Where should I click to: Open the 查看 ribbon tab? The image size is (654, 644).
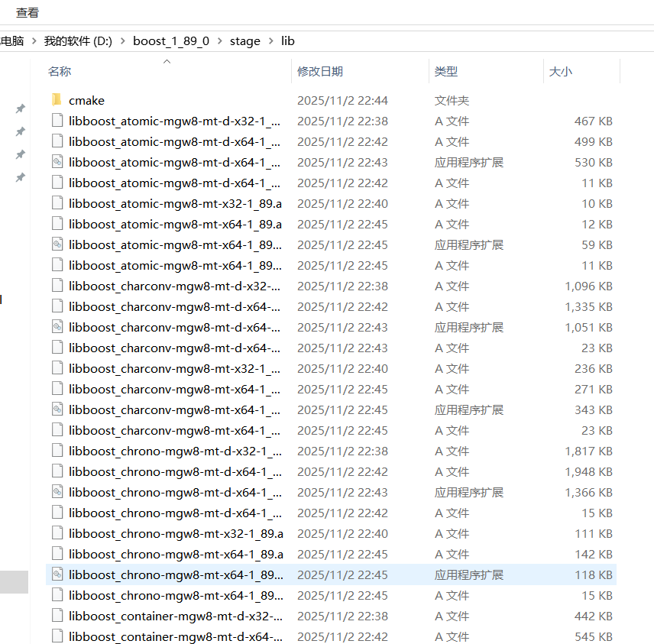[28, 13]
